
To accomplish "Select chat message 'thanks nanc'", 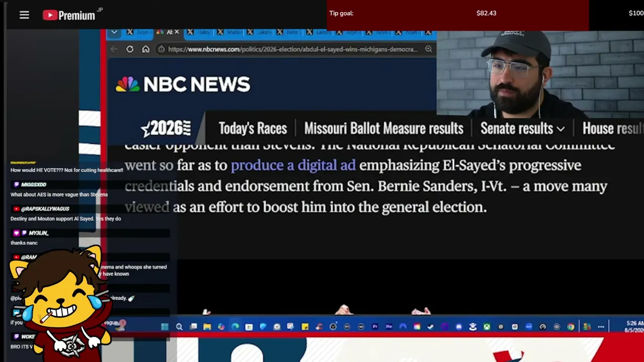I will 24,243.
